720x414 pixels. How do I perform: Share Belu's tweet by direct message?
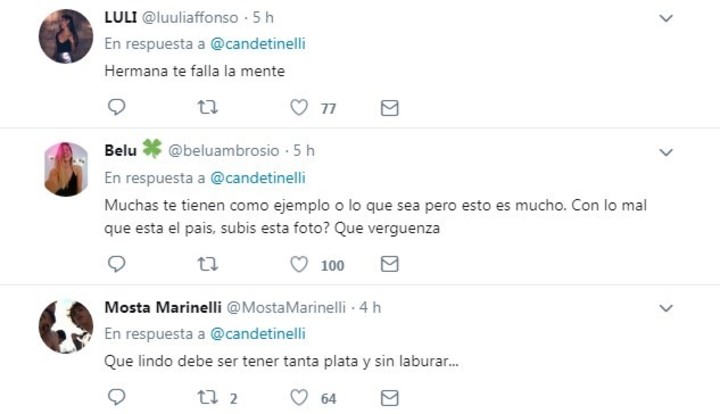pyautogui.click(x=390, y=264)
